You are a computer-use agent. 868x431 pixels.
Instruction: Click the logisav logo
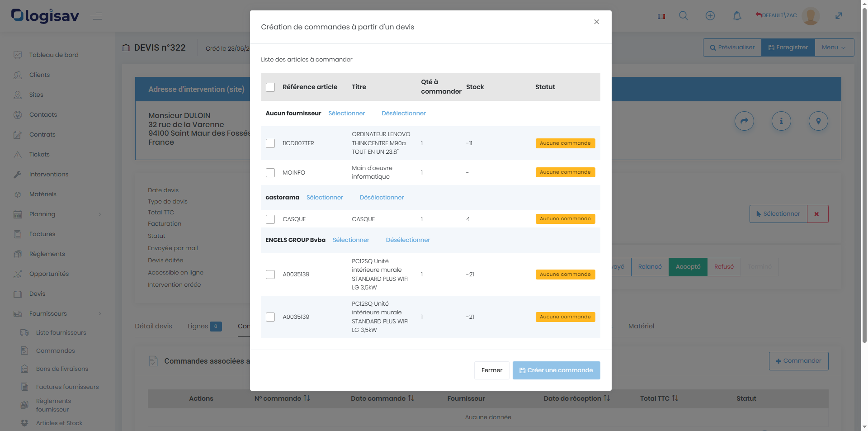(45, 16)
